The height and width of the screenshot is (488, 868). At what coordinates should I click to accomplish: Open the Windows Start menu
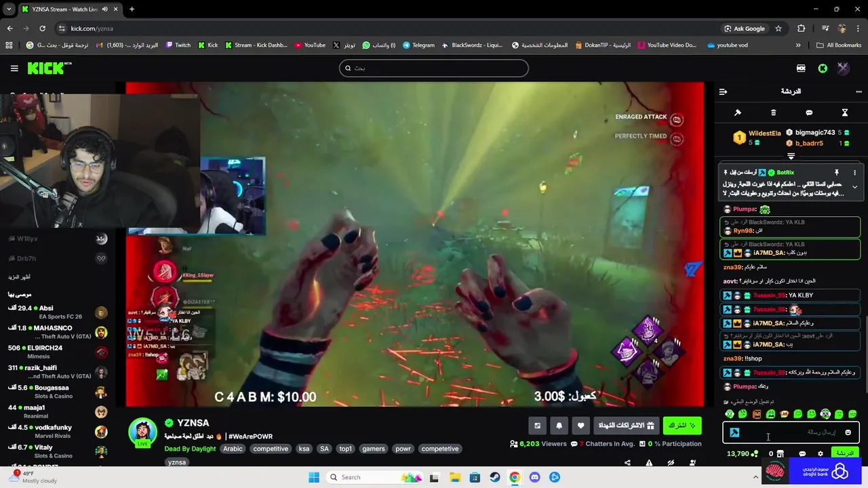pyautogui.click(x=314, y=477)
